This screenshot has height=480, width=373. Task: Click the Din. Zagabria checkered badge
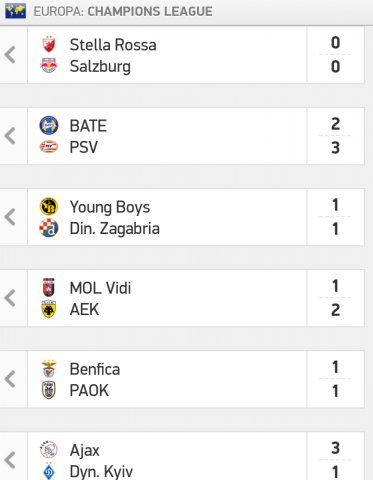pyautogui.click(x=49, y=228)
